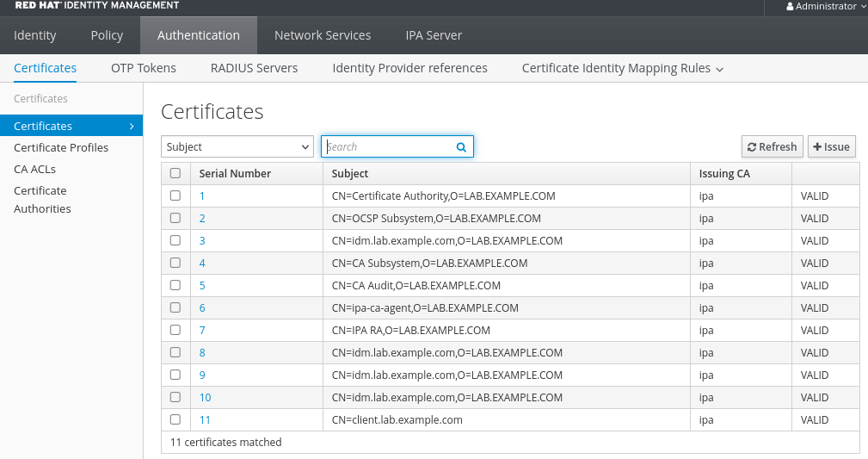Select CA ACLs in sidebar
Screen dimensions: 868x459
coord(34,169)
